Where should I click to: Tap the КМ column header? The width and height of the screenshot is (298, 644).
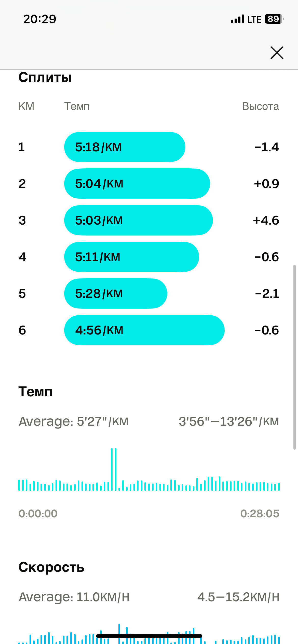(x=26, y=106)
